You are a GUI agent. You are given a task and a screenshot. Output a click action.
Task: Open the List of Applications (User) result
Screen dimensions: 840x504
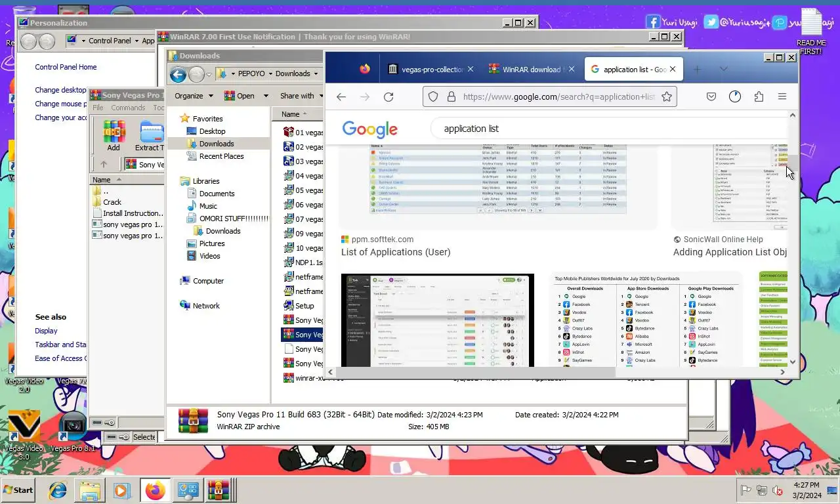coord(396,252)
